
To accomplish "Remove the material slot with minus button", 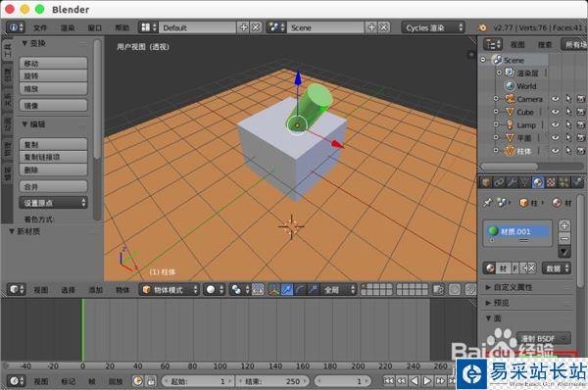I will pos(564,238).
